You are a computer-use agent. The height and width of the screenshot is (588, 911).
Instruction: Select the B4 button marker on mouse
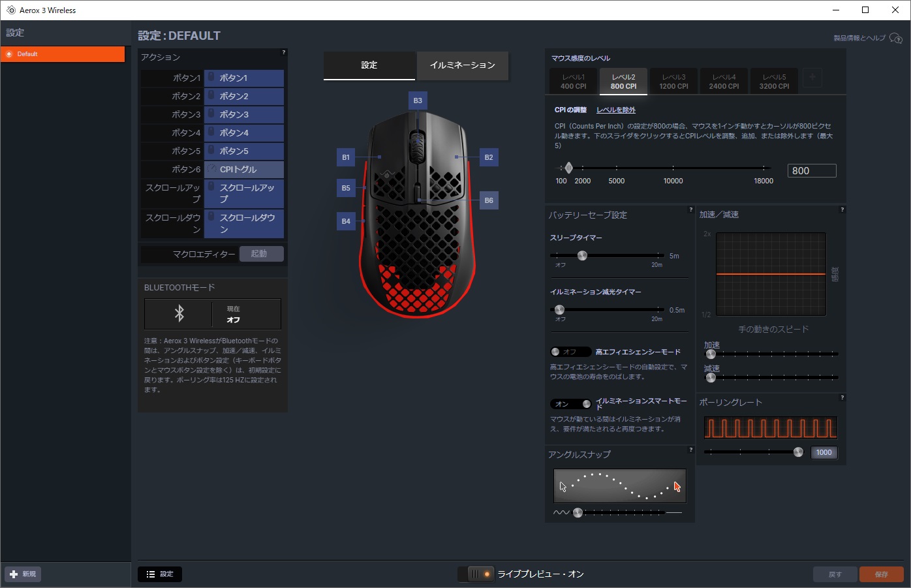pyautogui.click(x=346, y=221)
